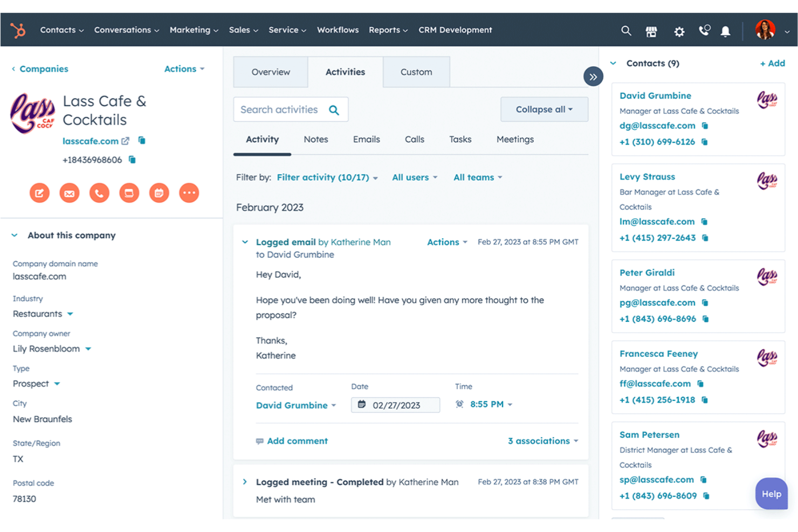This screenshot has height=532, width=798.
Task: Open Filter activity (10/17) dropdown
Action: click(327, 177)
